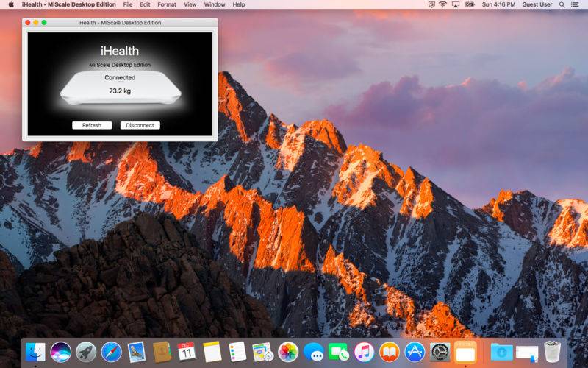Open the iHealth application menu
This screenshot has width=588, height=368.
tap(68, 4)
